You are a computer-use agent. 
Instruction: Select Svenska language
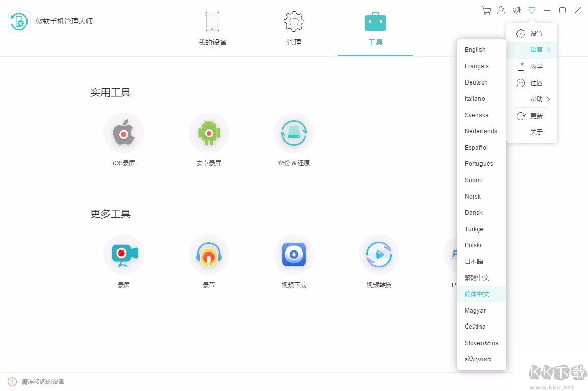click(x=482, y=115)
